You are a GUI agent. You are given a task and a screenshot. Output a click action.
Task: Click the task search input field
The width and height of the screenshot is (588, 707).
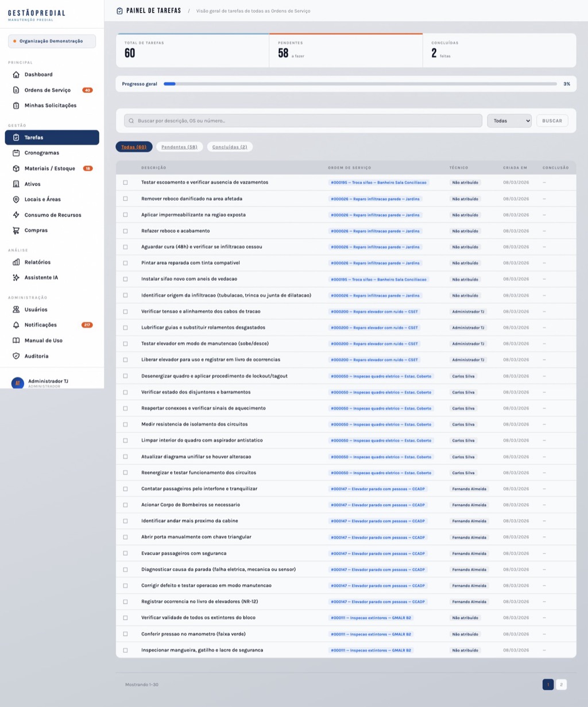point(303,121)
